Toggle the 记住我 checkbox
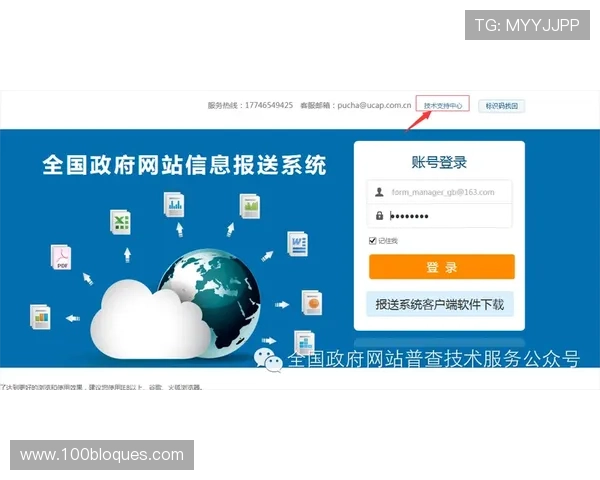 (x=372, y=240)
